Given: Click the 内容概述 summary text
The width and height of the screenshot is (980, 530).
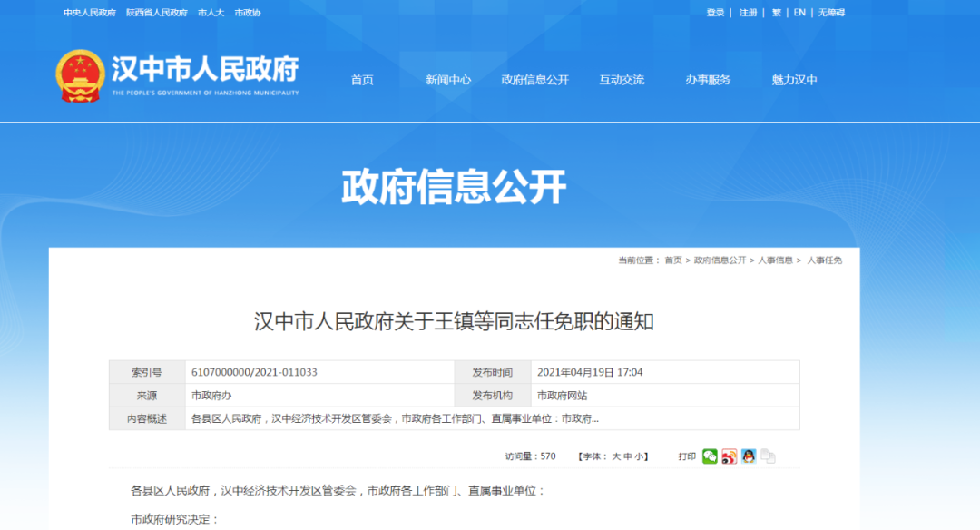Looking at the screenshot, I should 395,418.
